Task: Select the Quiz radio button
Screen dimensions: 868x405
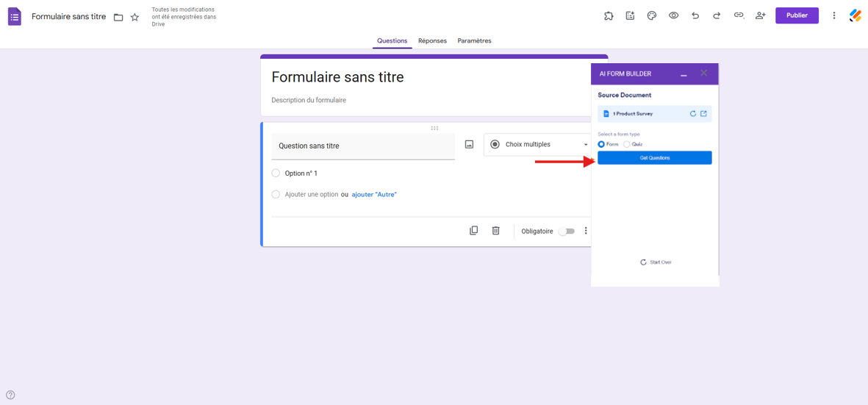Action: (627, 144)
